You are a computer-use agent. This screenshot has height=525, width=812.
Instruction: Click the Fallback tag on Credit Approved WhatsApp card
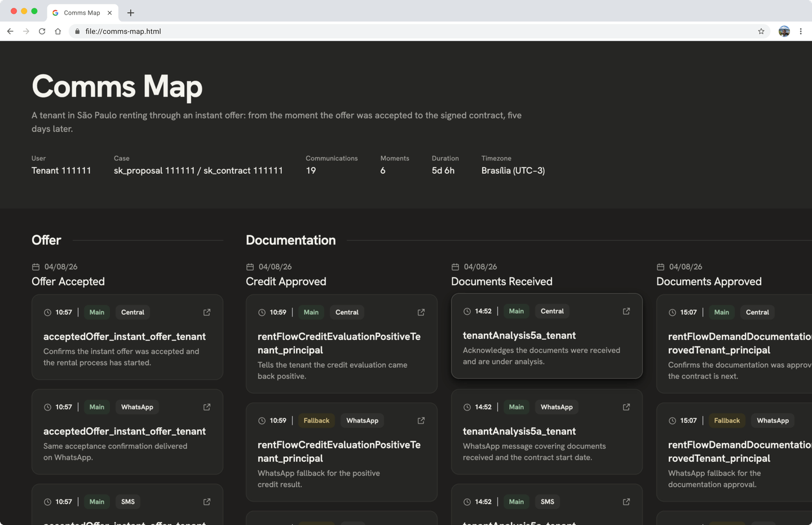coord(316,421)
